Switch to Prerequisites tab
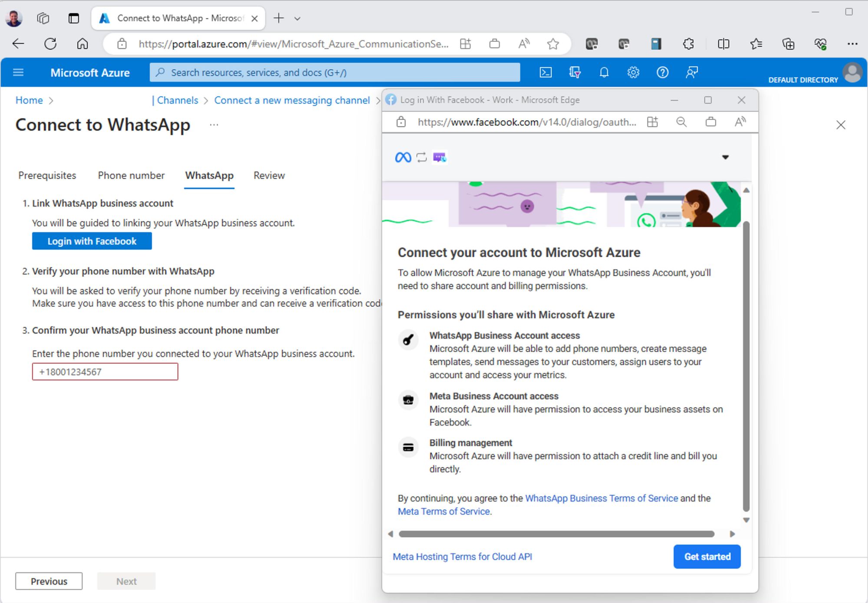 (x=47, y=175)
